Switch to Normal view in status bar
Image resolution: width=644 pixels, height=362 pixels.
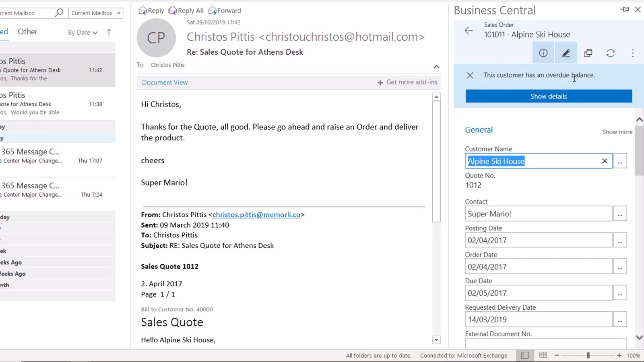pos(525,355)
